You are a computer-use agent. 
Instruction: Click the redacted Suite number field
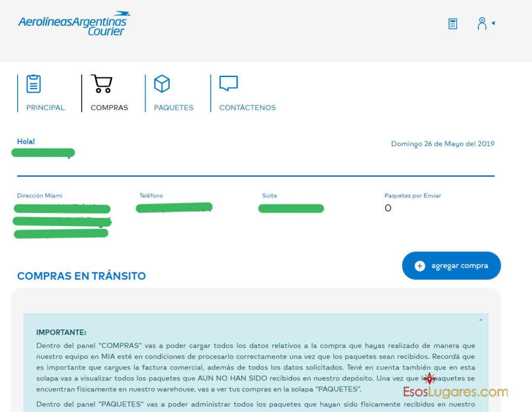pos(291,208)
